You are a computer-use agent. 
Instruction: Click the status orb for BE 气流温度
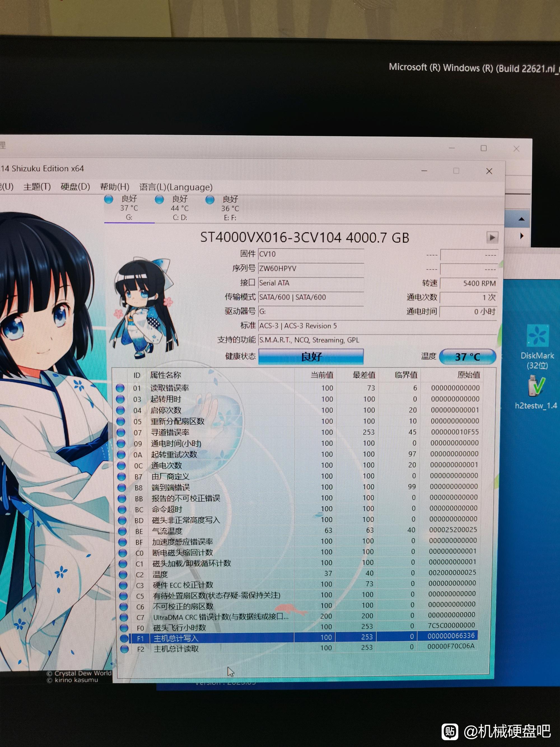pos(122,531)
